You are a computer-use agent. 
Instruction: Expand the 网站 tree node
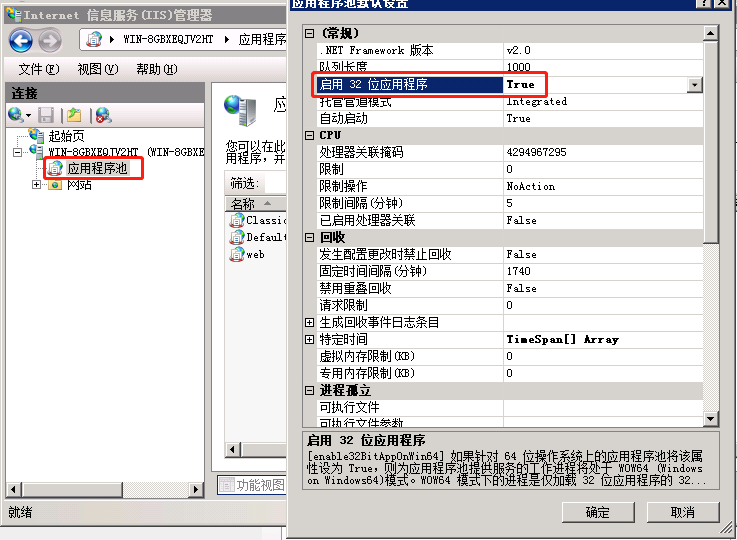tap(36, 185)
